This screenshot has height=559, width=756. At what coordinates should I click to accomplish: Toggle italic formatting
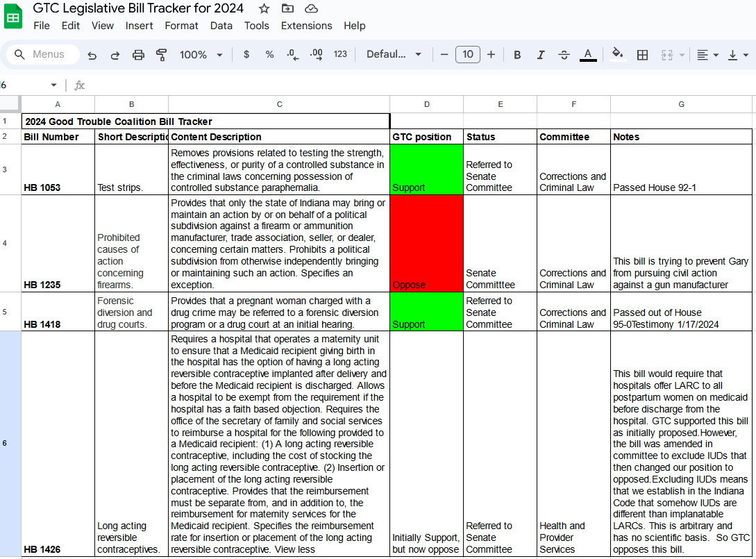tap(541, 55)
